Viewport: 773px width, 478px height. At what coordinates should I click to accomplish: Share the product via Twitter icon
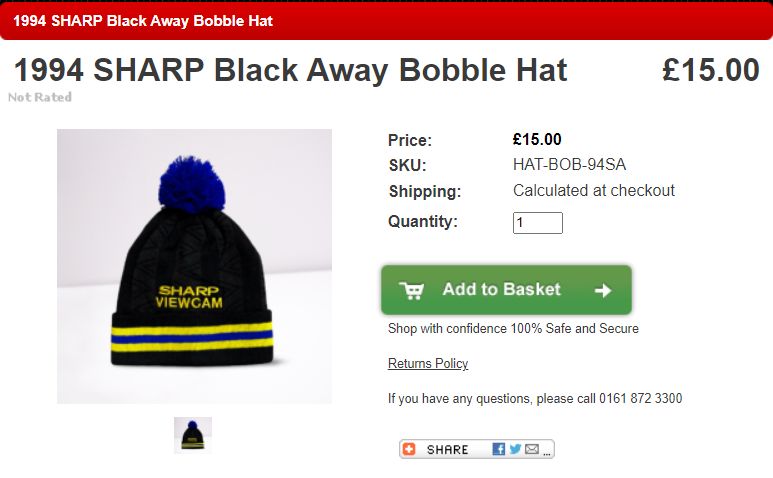[515, 449]
